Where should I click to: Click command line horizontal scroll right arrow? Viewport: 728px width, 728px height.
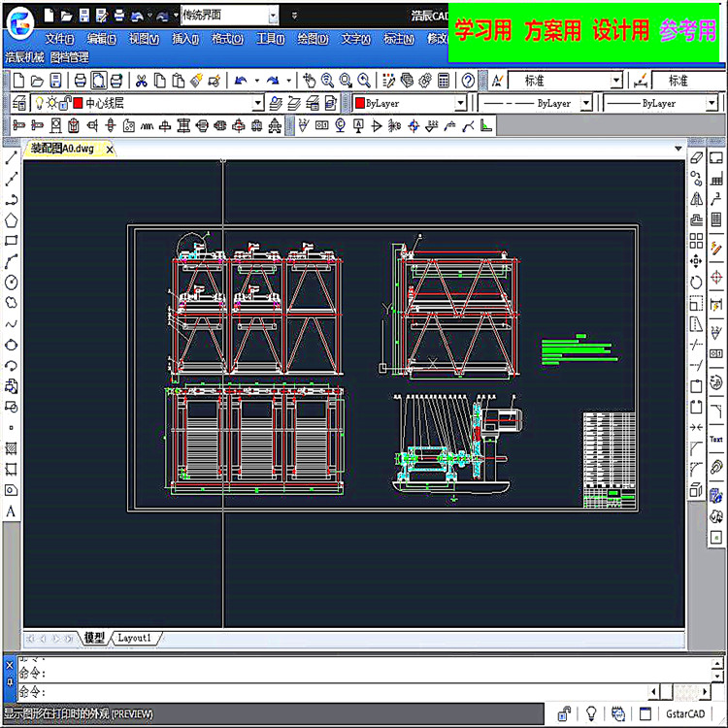pos(706,692)
